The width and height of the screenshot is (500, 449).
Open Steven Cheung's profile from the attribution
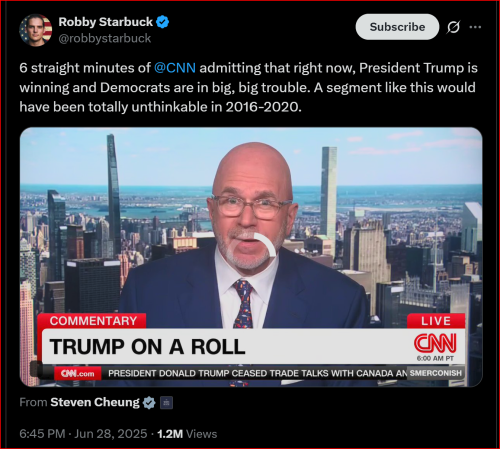click(95, 402)
